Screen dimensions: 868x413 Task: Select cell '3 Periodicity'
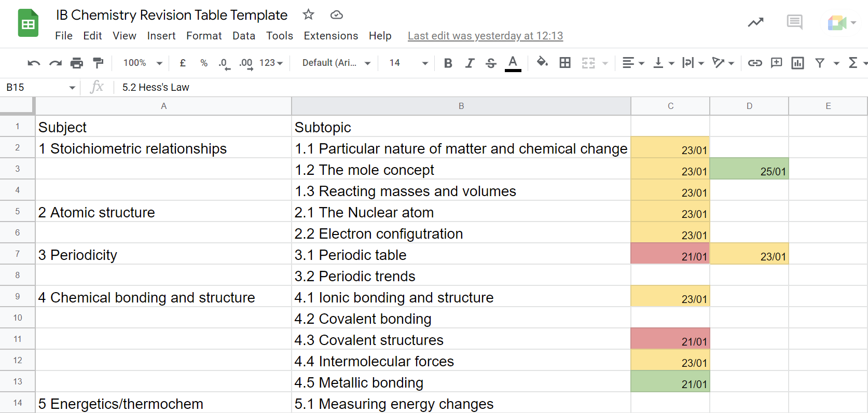(x=163, y=254)
